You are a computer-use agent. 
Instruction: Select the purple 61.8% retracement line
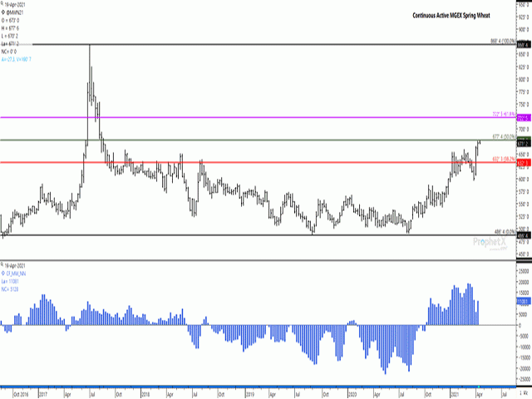point(249,117)
